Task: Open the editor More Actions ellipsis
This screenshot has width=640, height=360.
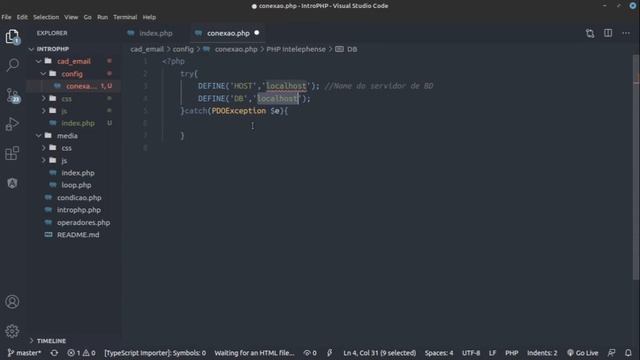Action: point(626,33)
